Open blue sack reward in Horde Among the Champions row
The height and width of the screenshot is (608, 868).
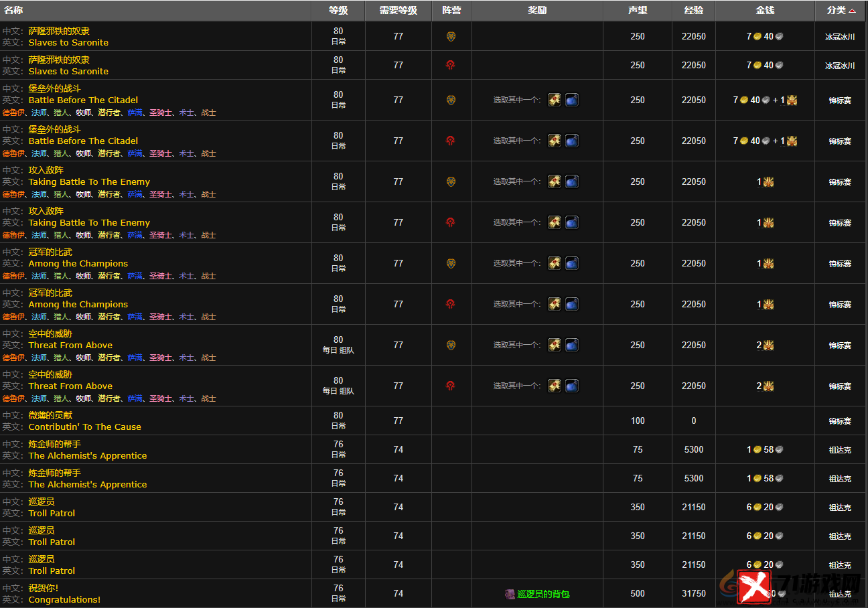tap(572, 304)
